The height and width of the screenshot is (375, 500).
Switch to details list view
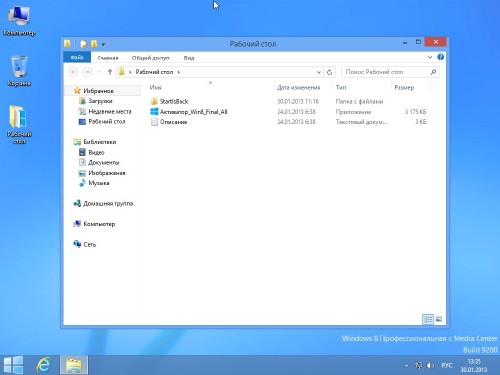click(428, 319)
